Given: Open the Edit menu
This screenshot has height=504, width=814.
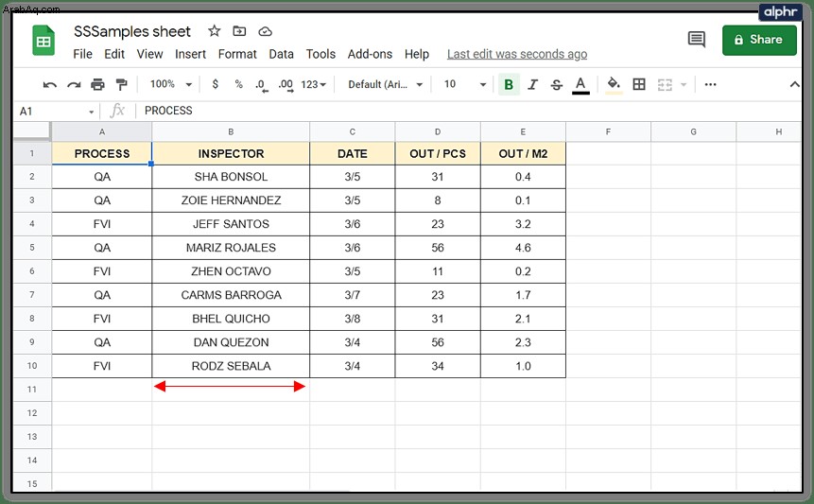Looking at the screenshot, I should pyautogui.click(x=114, y=54).
